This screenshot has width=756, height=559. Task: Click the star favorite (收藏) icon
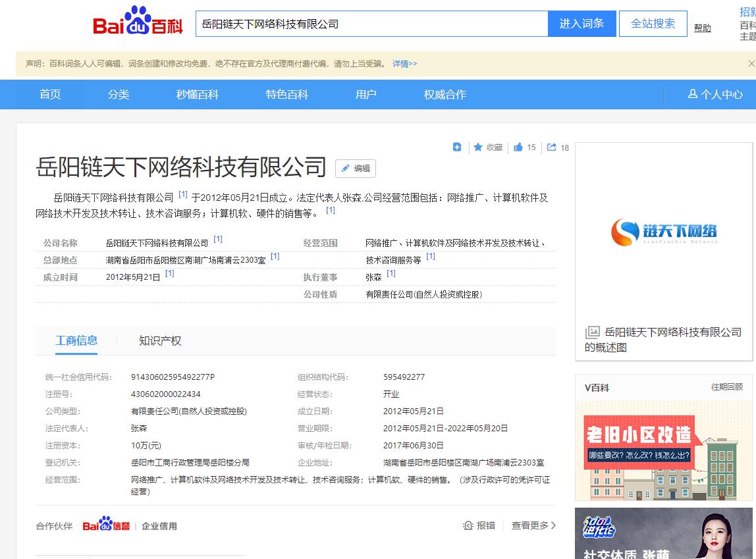coord(478,147)
